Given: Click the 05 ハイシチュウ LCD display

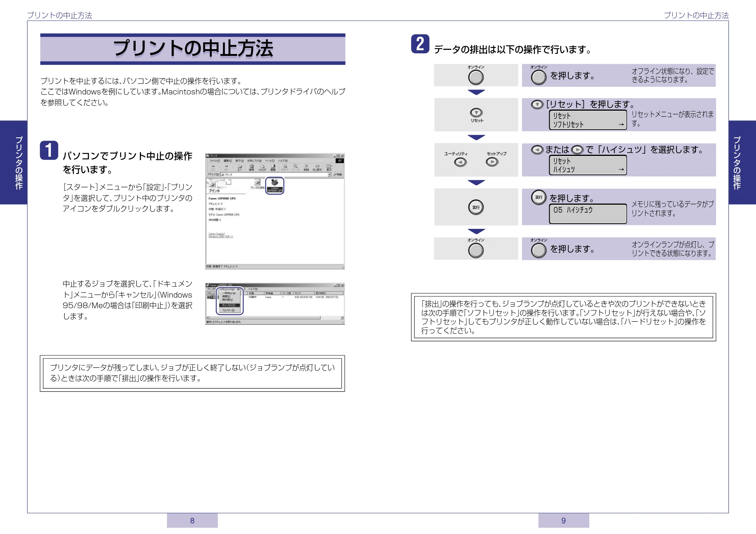Looking at the screenshot, I should (x=588, y=214).
